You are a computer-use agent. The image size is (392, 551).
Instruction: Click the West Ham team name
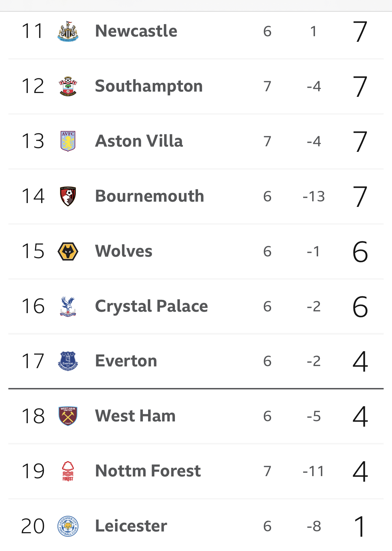(x=135, y=416)
